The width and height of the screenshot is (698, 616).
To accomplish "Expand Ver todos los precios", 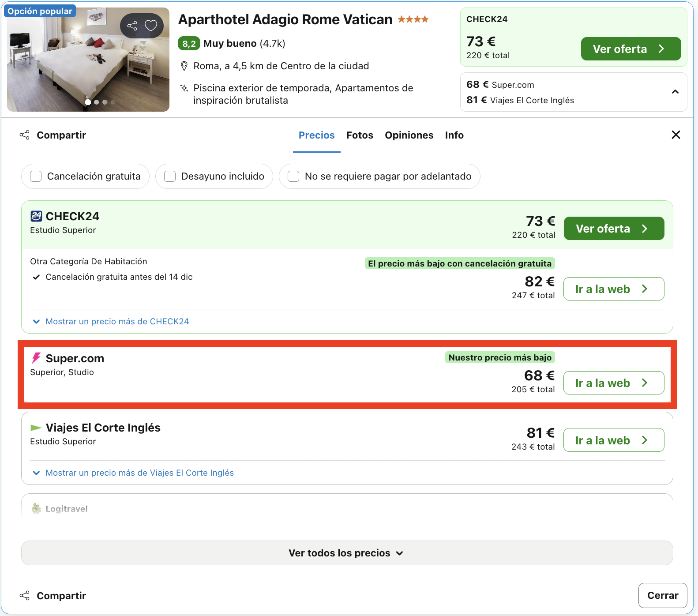I will click(347, 553).
